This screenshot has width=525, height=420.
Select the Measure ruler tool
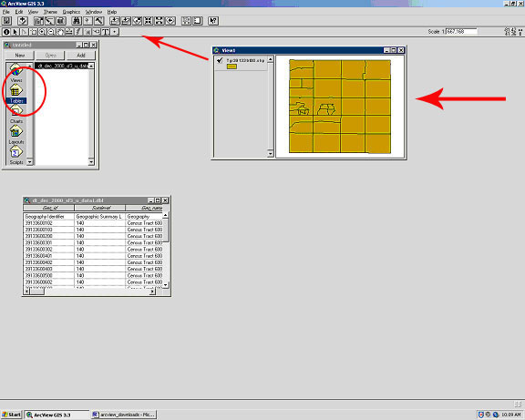(69, 32)
